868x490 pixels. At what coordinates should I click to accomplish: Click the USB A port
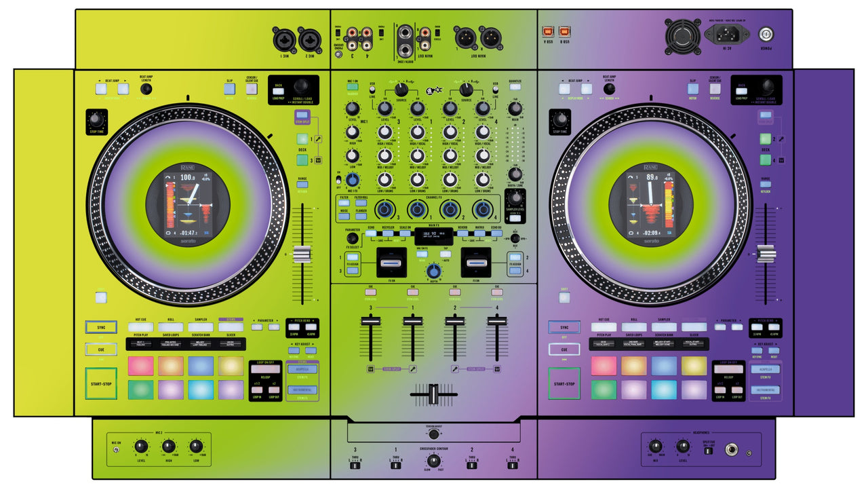tap(548, 31)
